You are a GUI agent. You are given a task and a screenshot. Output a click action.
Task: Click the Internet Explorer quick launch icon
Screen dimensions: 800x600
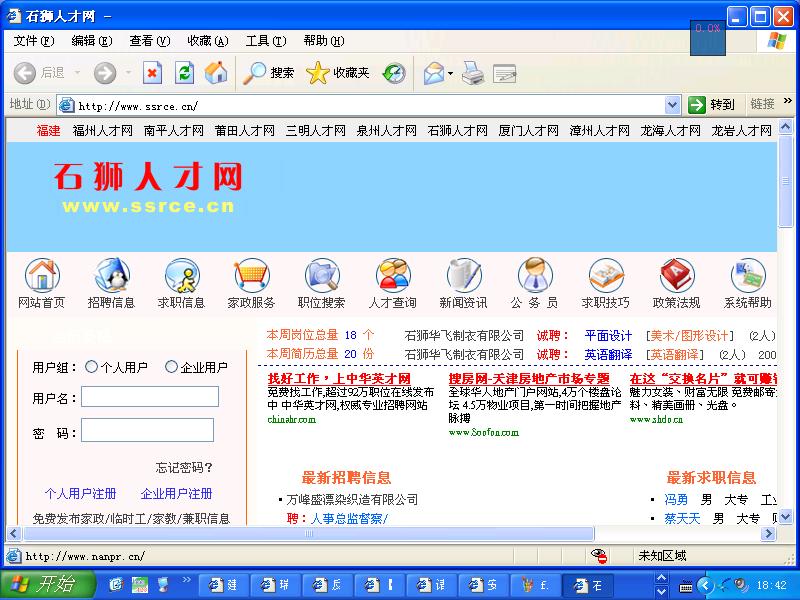click(x=116, y=585)
